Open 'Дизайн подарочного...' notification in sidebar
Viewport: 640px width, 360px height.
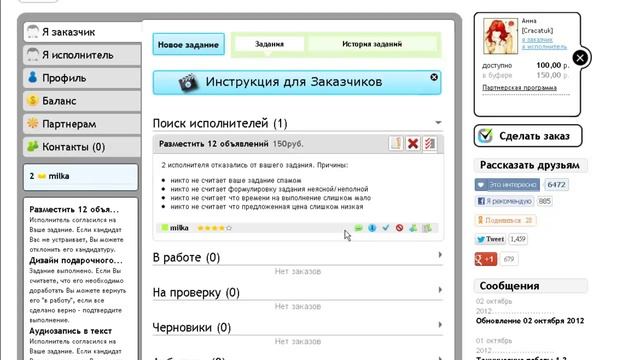(76, 260)
